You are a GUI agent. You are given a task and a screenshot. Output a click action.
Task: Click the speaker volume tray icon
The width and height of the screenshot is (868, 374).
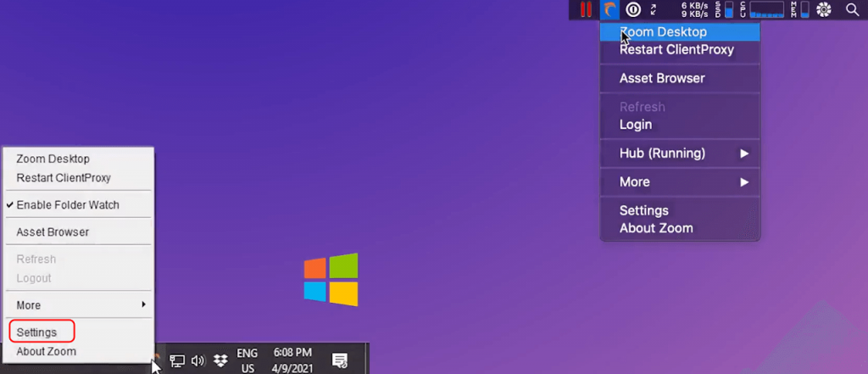point(198,360)
